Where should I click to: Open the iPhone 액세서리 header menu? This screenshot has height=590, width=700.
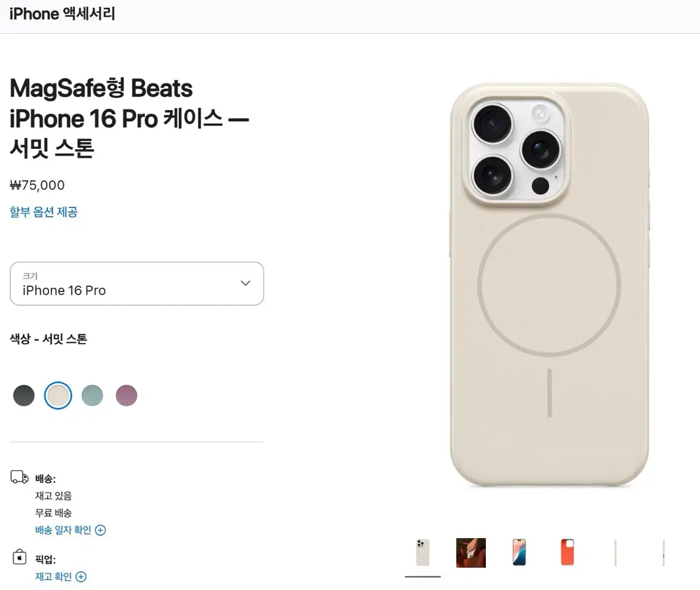pyautogui.click(x=62, y=13)
